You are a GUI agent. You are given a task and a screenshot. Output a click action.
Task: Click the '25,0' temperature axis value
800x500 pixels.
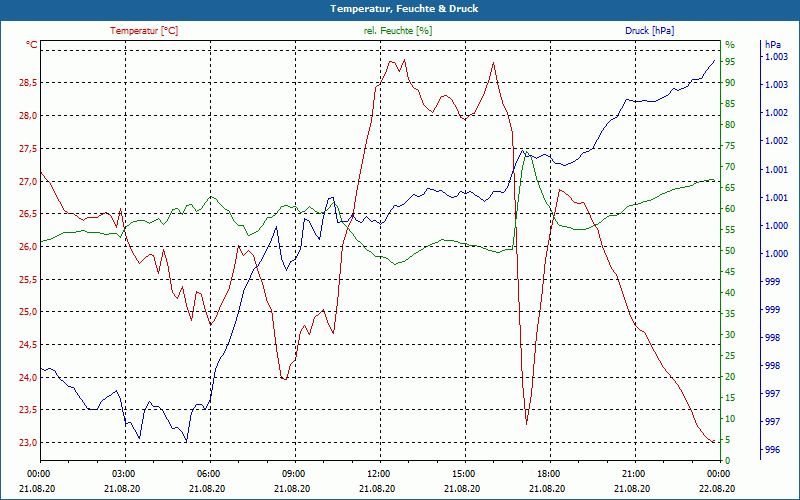(28, 312)
